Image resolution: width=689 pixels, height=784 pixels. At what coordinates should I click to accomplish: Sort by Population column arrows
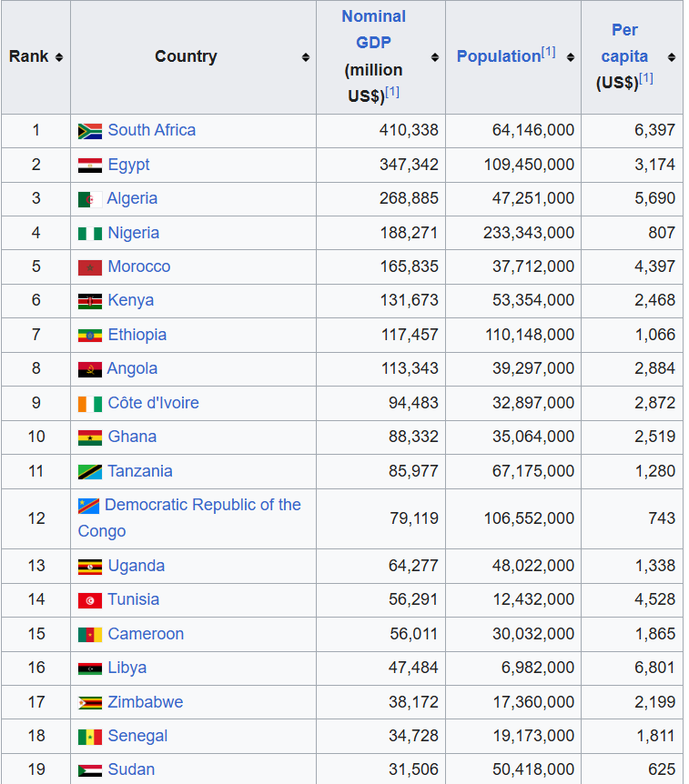[x=571, y=57]
